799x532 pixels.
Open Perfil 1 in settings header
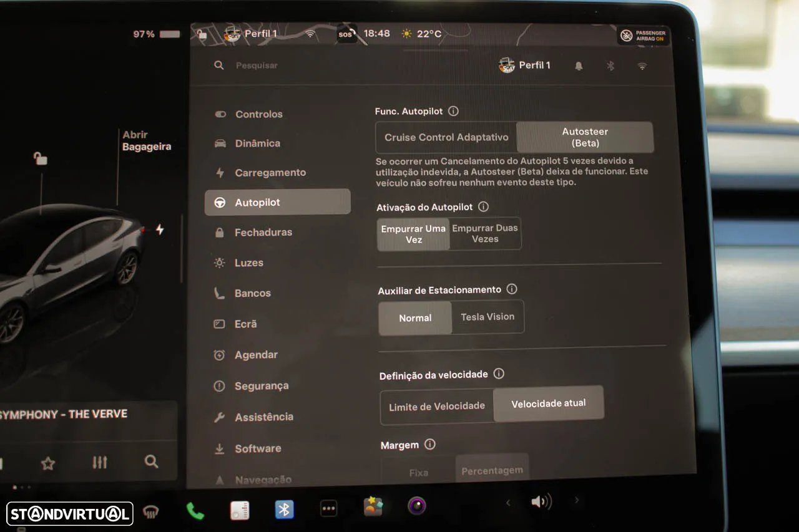(x=525, y=65)
